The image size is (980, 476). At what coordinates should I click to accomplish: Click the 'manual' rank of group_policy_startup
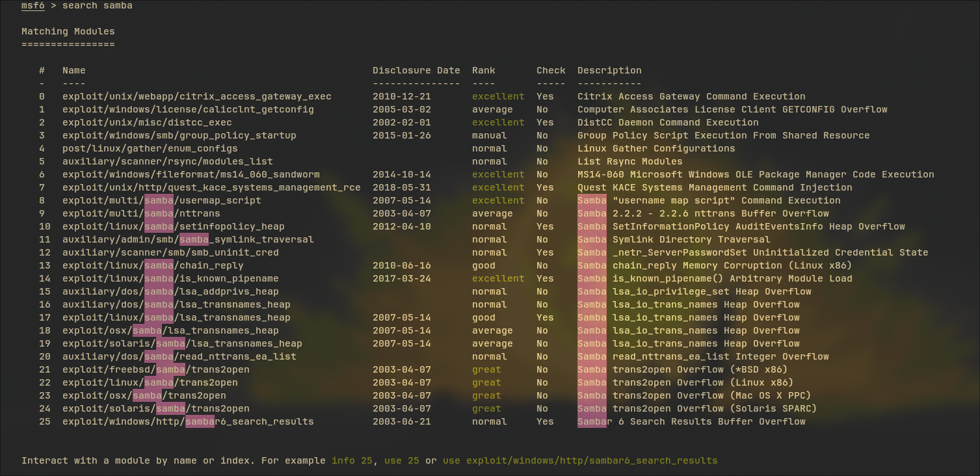[490, 135]
